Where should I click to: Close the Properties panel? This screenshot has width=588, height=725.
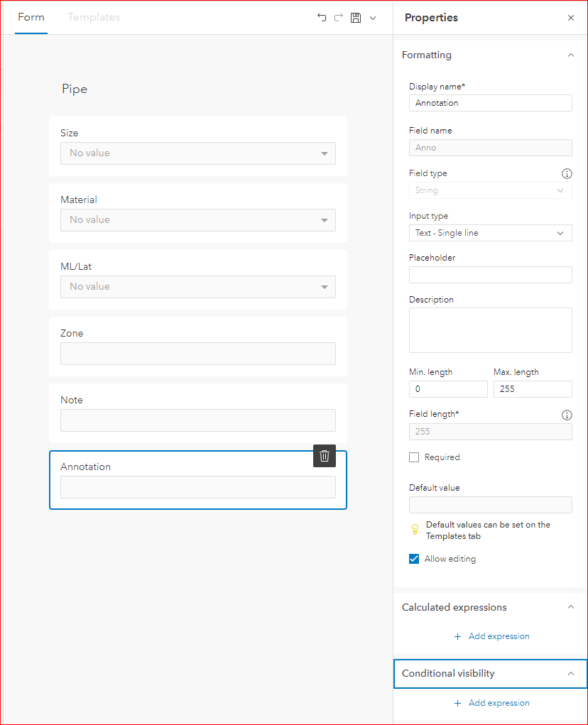tap(571, 18)
